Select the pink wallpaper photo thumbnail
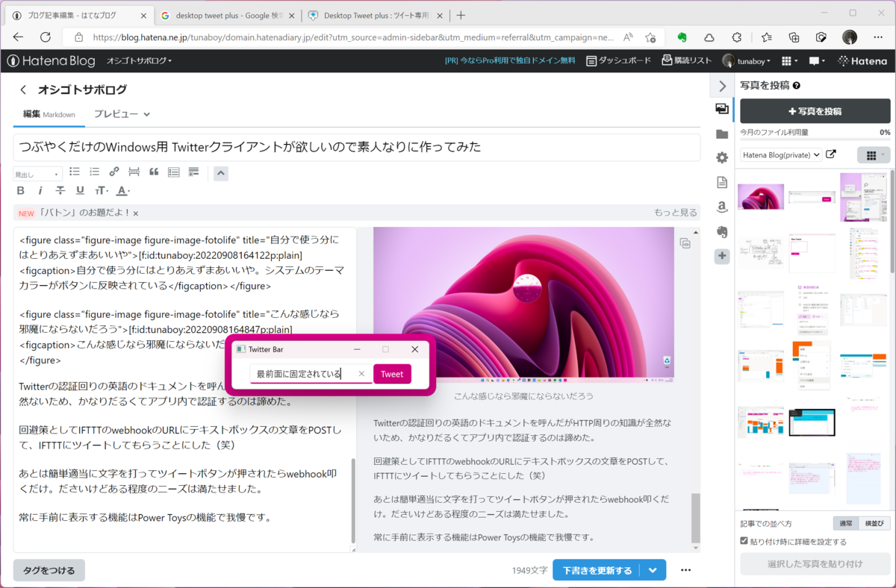 (x=761, y=197)
